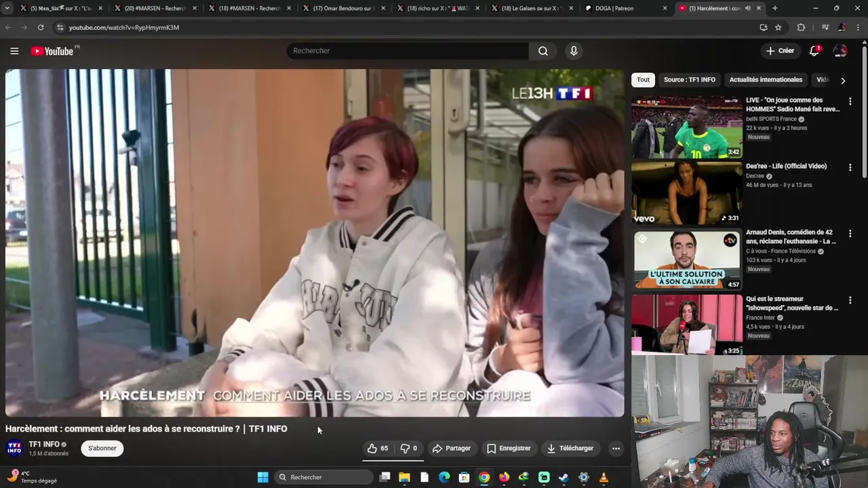This screenshot has width=868, height=488.
Task: Click taskbar Rechercher search box
Action: (x=324, y=477)
